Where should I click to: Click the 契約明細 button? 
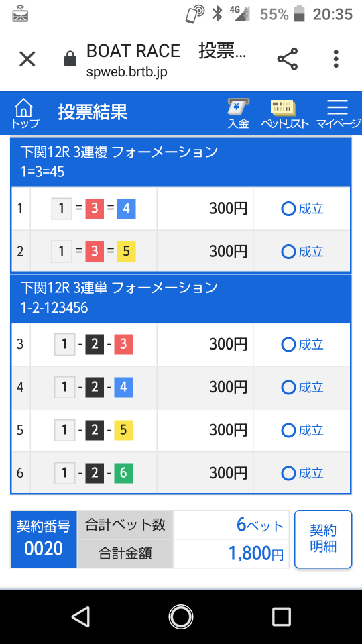point(323,539)
